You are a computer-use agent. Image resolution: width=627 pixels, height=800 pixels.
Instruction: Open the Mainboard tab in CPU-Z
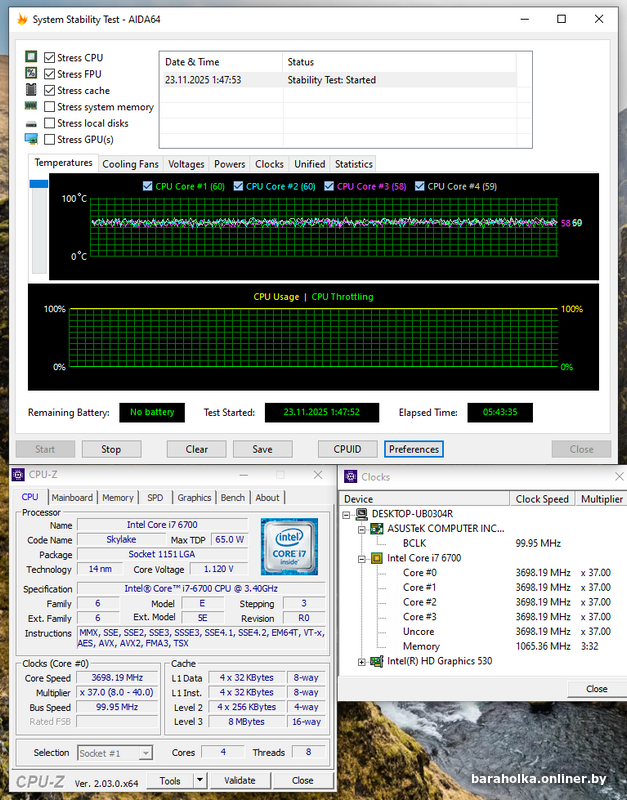point(72,497)
